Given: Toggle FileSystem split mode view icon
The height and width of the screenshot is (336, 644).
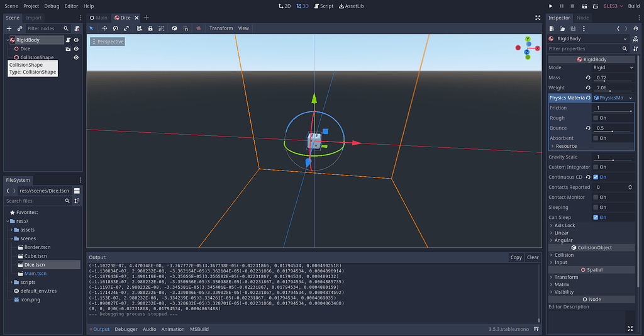Looking at the screenshot, I should pyautogui.click(x=77, y=191).
